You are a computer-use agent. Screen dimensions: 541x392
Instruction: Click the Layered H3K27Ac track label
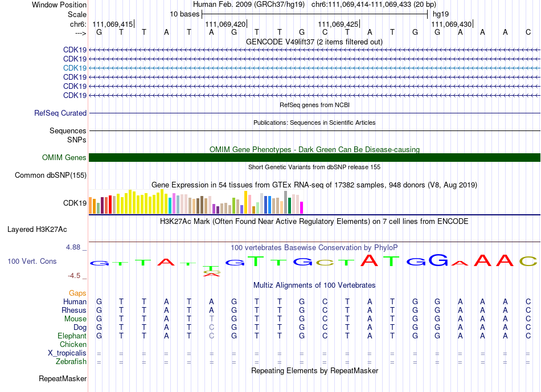(37, 229)
